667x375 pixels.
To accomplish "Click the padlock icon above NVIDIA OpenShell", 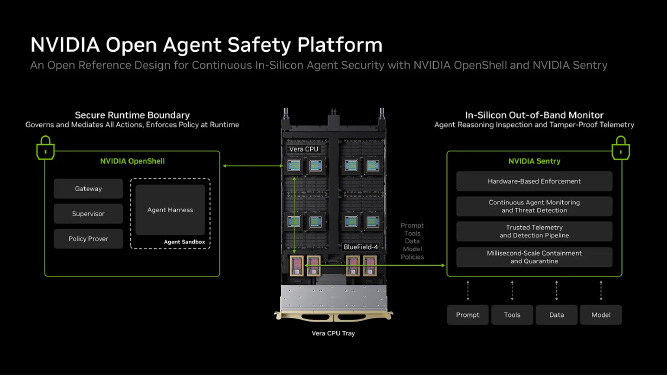I will 46,148.
